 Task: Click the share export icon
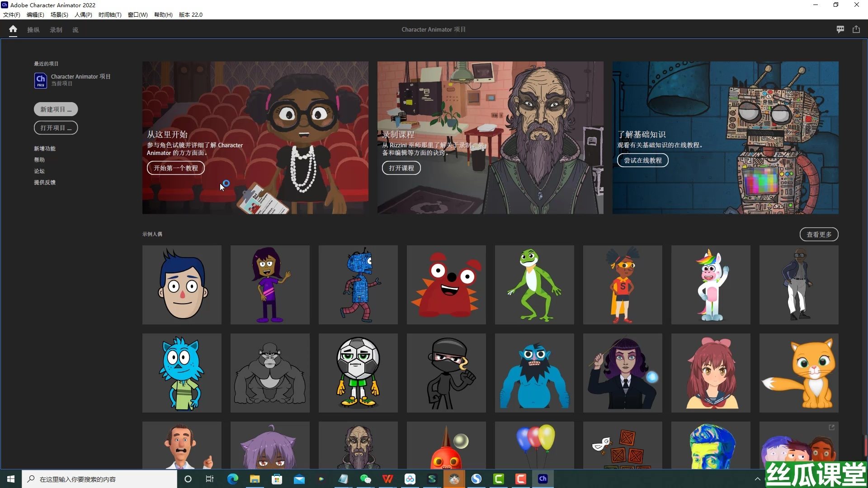[856, 29]
